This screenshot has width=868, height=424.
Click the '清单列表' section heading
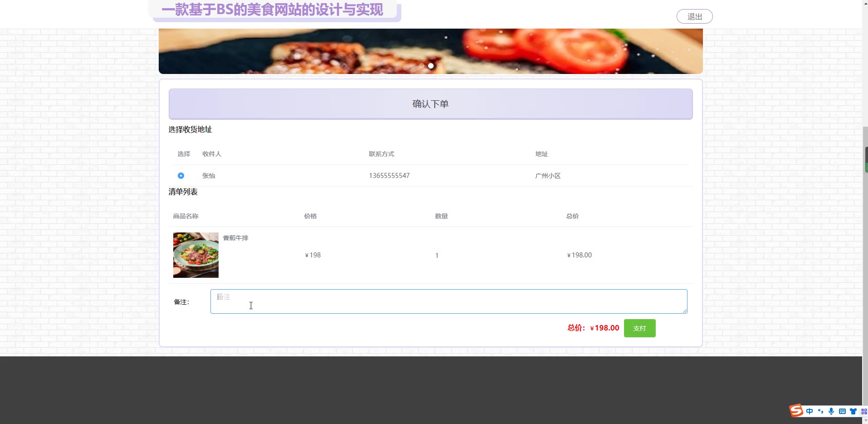pyautogui.click(x=183, y=192)
